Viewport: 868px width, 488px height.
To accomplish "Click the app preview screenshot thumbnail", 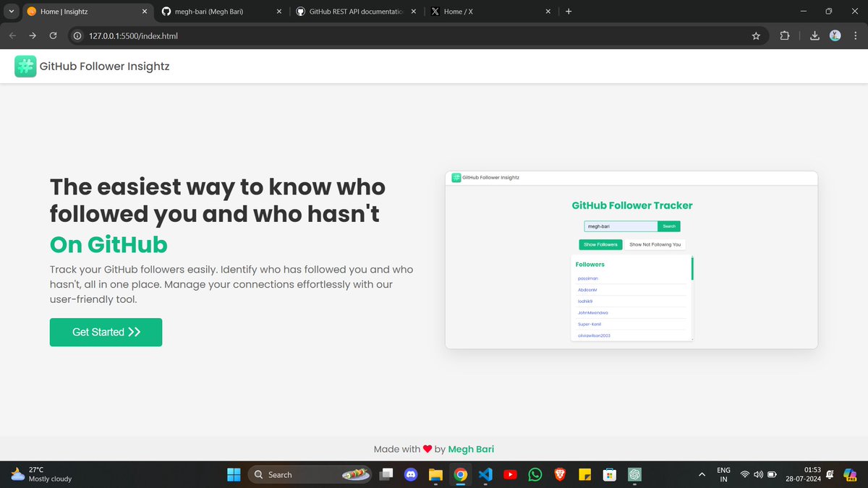I will pos(631,260).
